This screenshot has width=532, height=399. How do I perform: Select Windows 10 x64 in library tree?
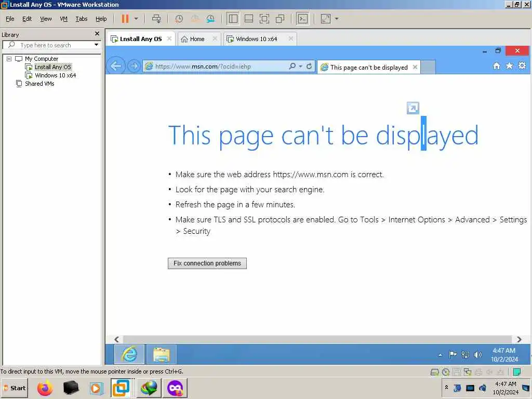(55, 75)
